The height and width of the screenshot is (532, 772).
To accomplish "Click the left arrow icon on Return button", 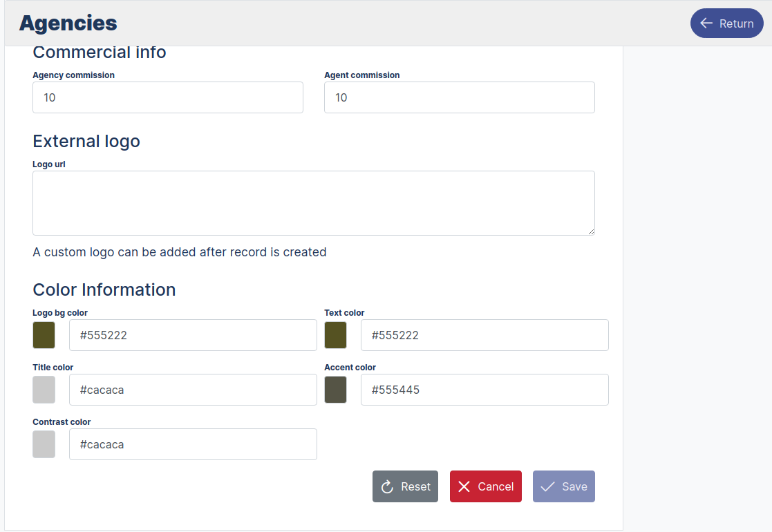I will click(706, 23).
